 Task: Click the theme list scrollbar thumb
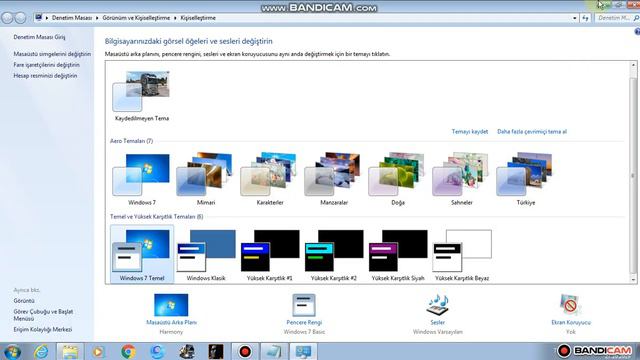[633, 176]
